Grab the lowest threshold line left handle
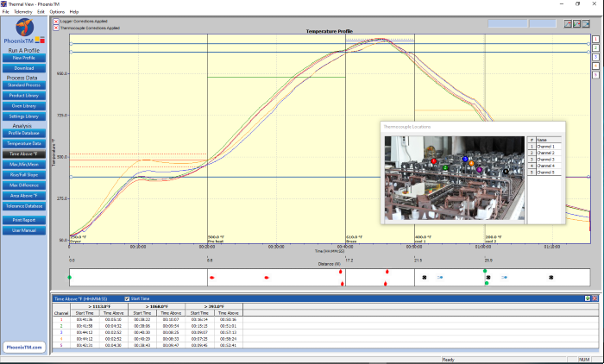This screenshot has height=364, width=604. (x=72, y=177)
